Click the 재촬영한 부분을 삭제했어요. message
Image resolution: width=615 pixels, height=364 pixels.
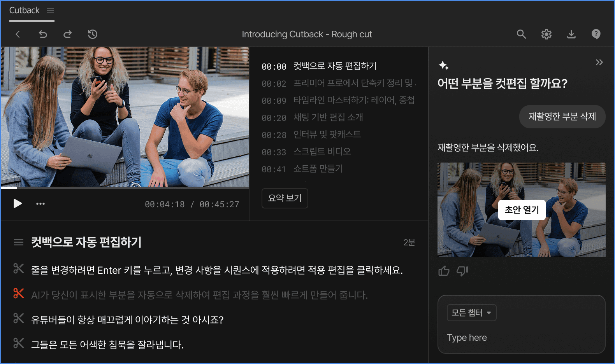488,148
